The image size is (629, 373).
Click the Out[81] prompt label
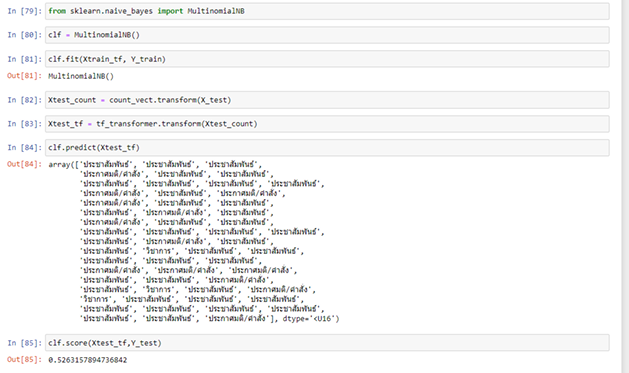24,76
